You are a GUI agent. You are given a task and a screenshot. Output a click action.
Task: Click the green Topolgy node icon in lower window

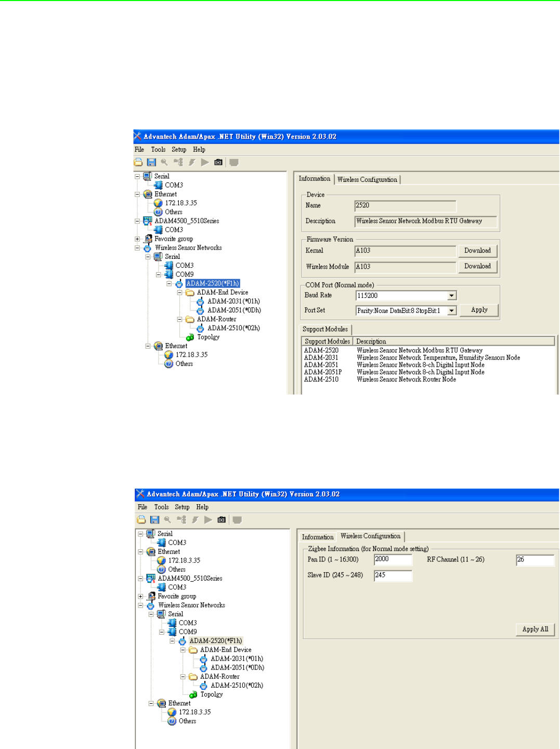coord(193,694)
